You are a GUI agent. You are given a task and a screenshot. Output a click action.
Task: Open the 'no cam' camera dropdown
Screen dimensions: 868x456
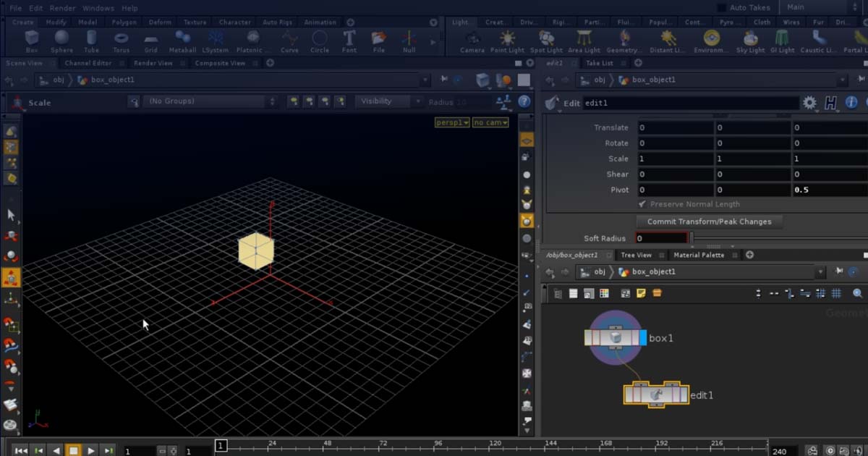coord(490,122)
